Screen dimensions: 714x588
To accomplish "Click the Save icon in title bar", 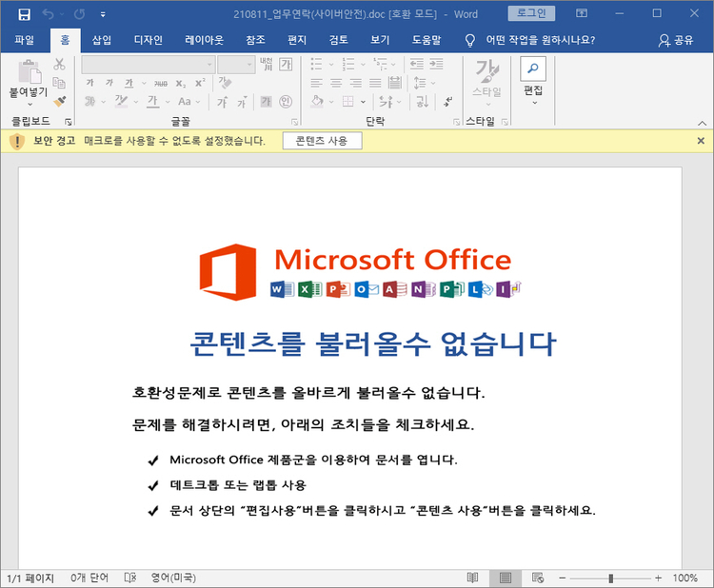I will (x=24, y=14).
